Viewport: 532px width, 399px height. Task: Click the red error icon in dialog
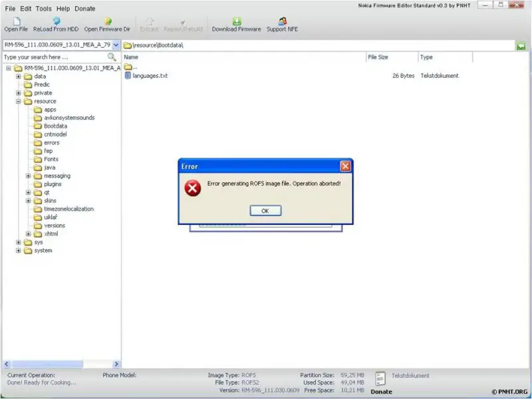point(193,188)
